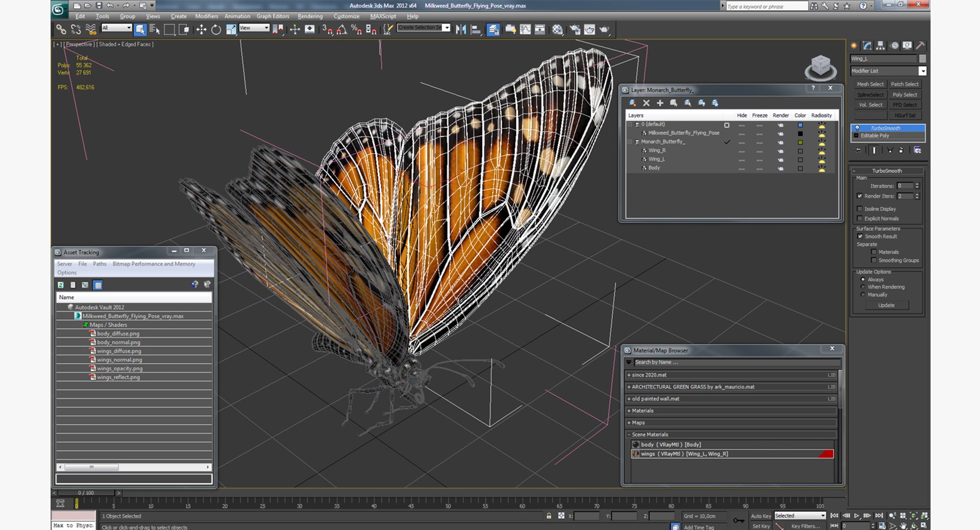Image resolution: width=980 pixels, height=530 pixels.
Task: Click the Unlink Selection tool
Action: coord(76,30)
